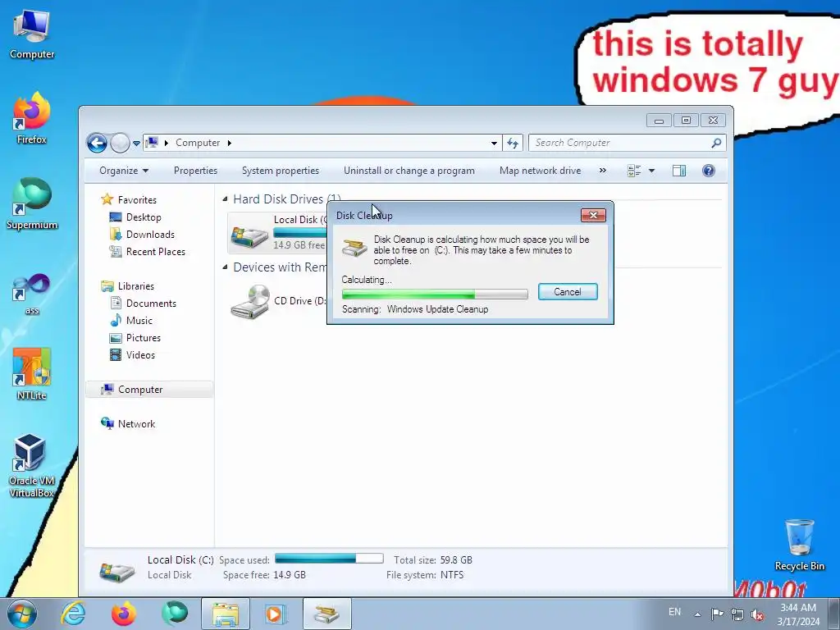
Task: Open the address bar history dropdown
Action: click(494, 143)
